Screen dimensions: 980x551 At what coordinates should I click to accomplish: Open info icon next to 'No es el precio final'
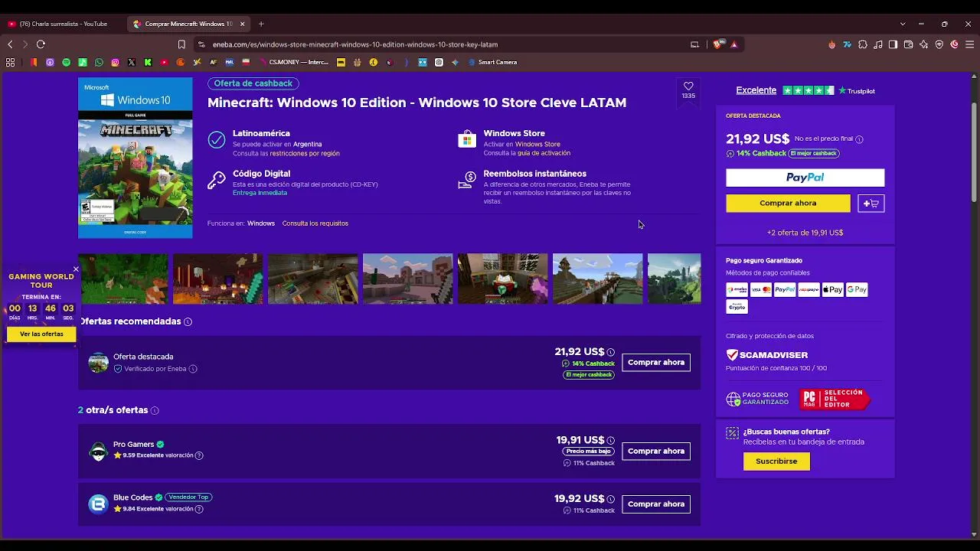(x=859, y=139)
